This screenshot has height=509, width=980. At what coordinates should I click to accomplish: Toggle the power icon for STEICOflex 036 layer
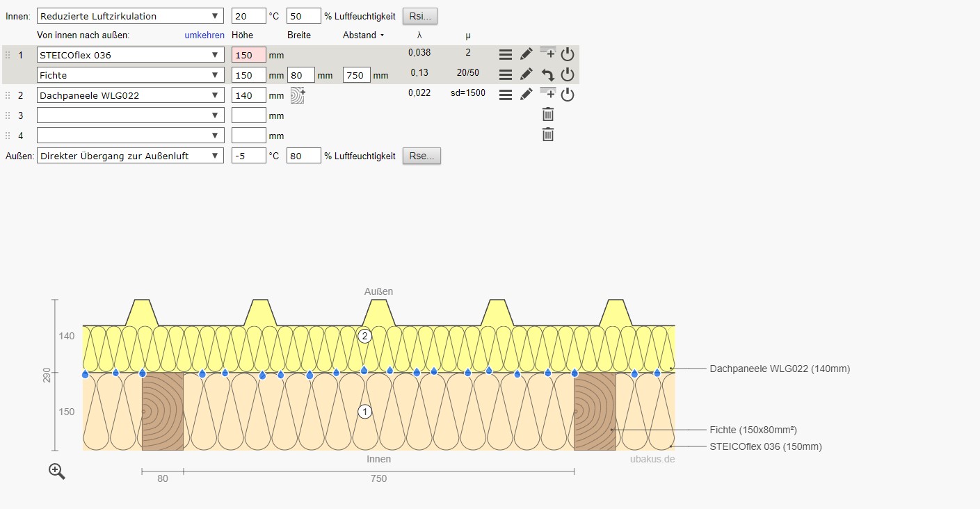pos(568,54)
